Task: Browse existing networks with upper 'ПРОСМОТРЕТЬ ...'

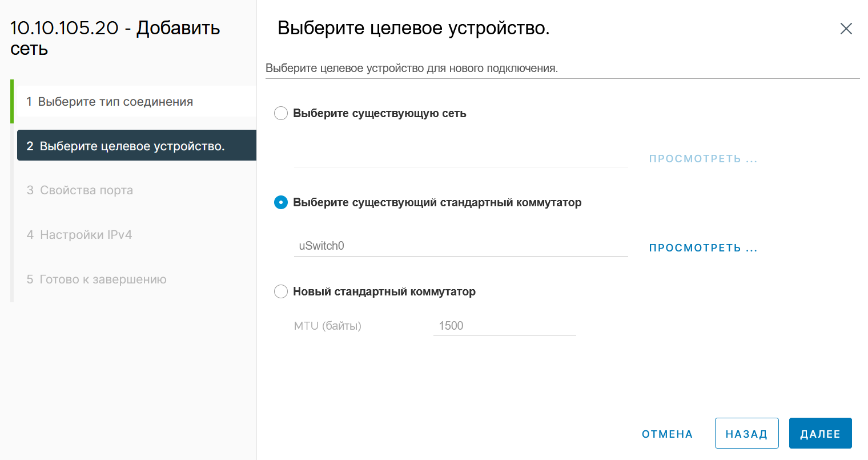Action: point(703,159)
